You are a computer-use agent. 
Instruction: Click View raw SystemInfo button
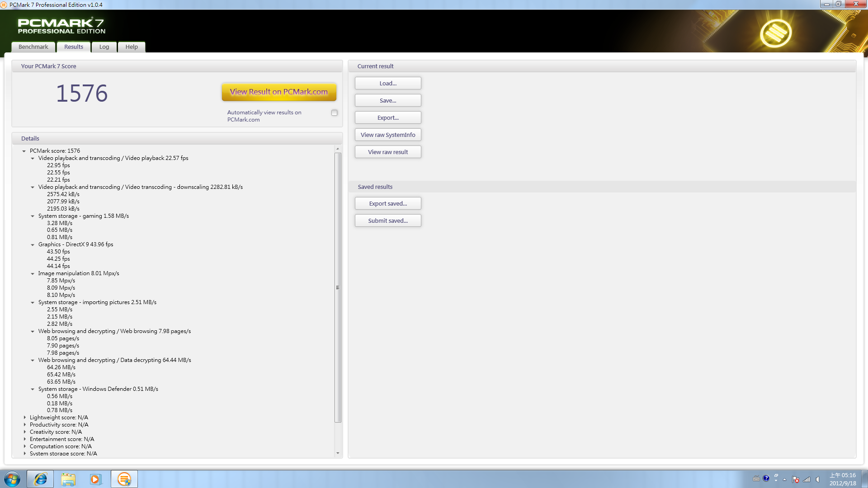click(388, 135)
